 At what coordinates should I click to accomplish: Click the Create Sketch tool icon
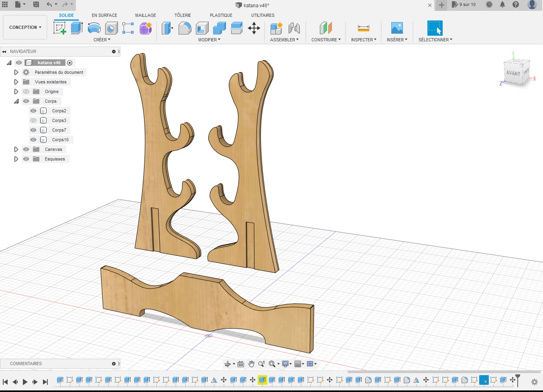59,28
